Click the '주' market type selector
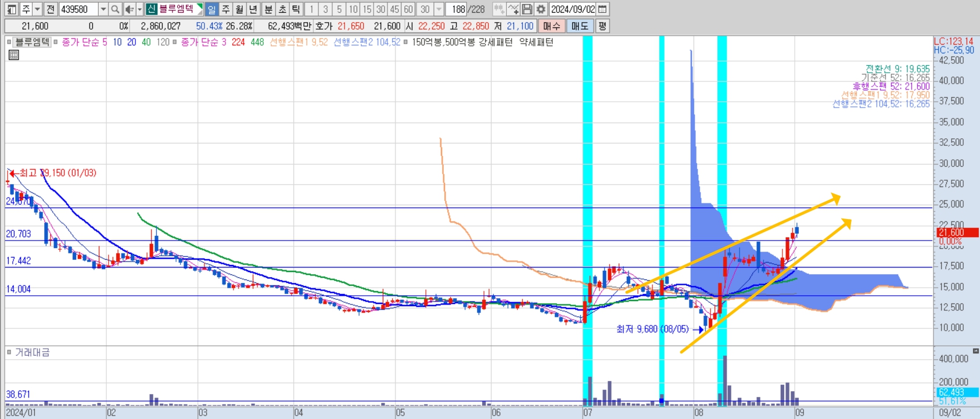Viewport: 980px width, 419px height. click(26, 9)
